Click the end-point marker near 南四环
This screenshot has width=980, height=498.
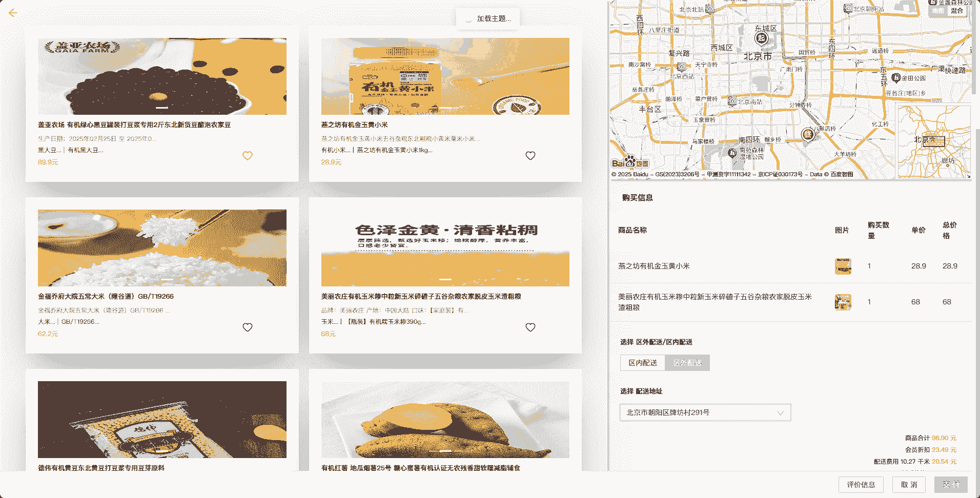click(x=808, y=135)
